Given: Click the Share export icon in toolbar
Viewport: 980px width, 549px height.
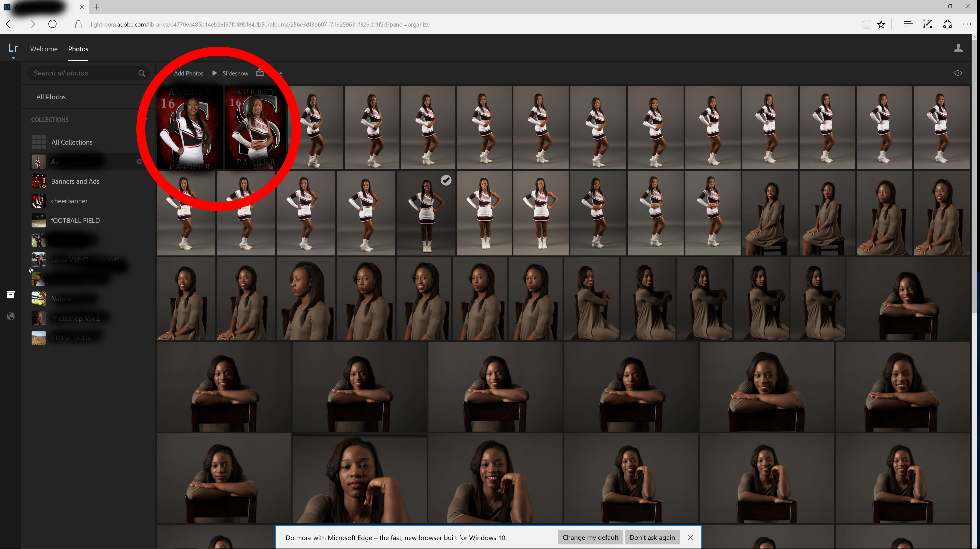Looking at the screenshot, I should [260, 73].
